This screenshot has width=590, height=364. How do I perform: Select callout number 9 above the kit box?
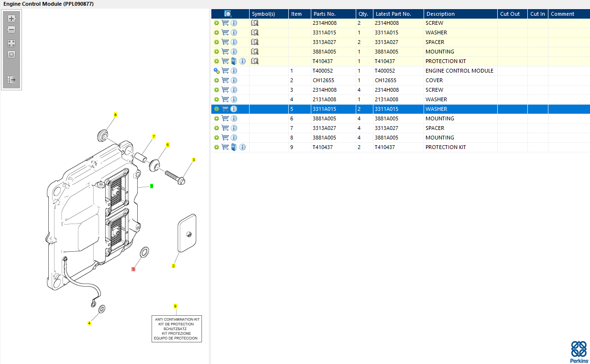pos(175,306)
